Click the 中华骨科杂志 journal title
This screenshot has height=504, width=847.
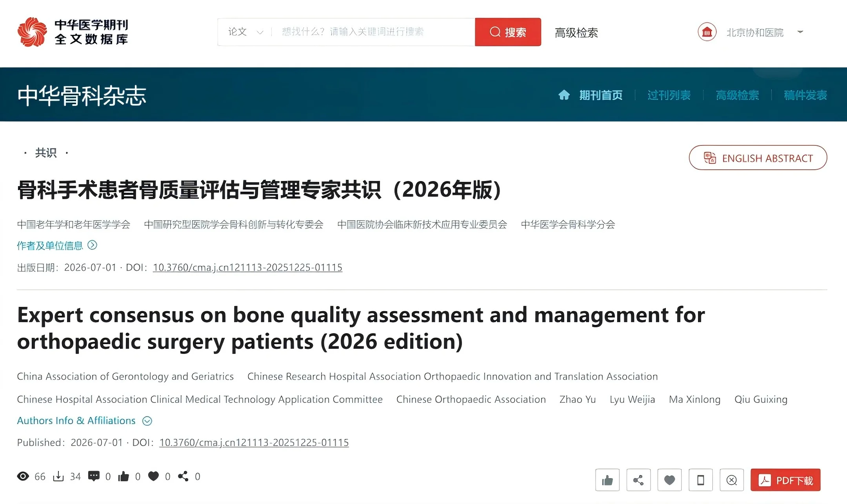click(x=82, y=96)
